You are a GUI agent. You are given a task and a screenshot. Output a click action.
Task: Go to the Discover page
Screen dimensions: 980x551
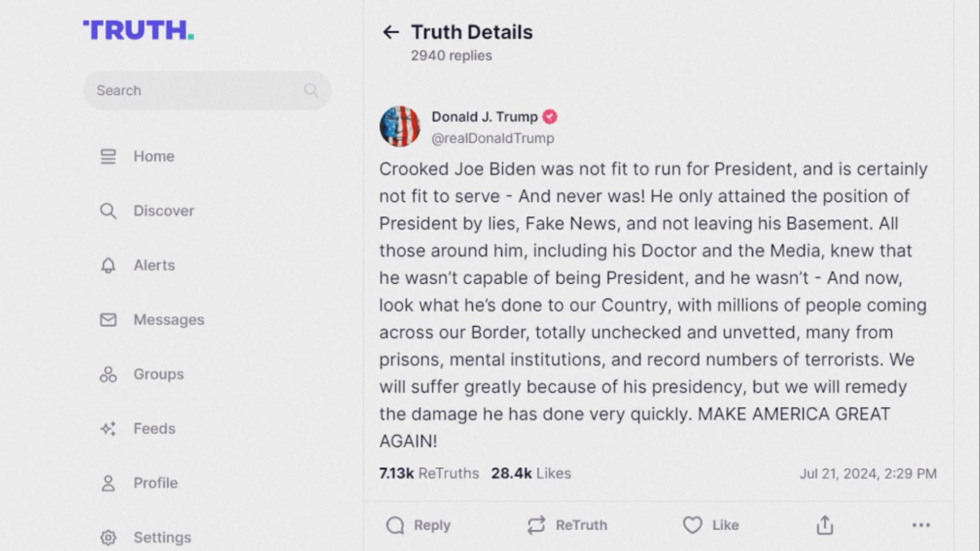click(x=163, y=211)
